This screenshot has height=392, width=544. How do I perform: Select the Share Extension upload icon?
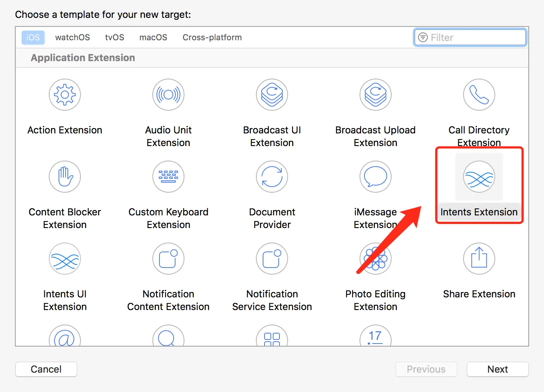[x=479, y=259]
